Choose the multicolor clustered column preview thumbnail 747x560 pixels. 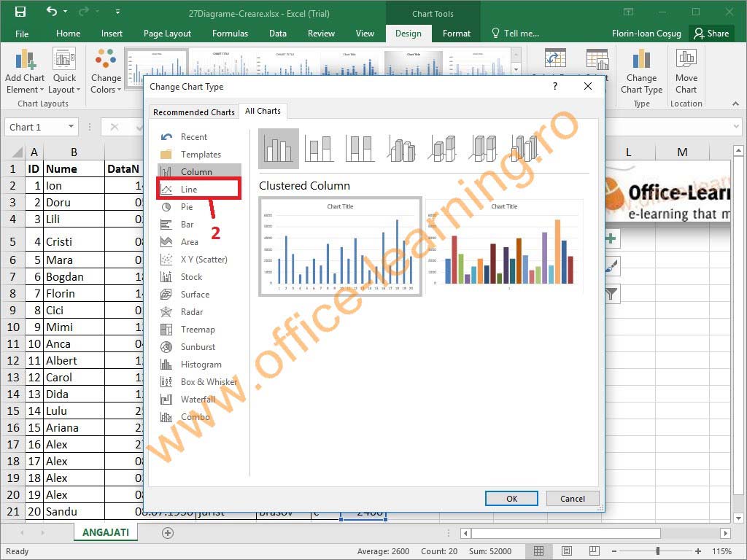tap(504, 246)
